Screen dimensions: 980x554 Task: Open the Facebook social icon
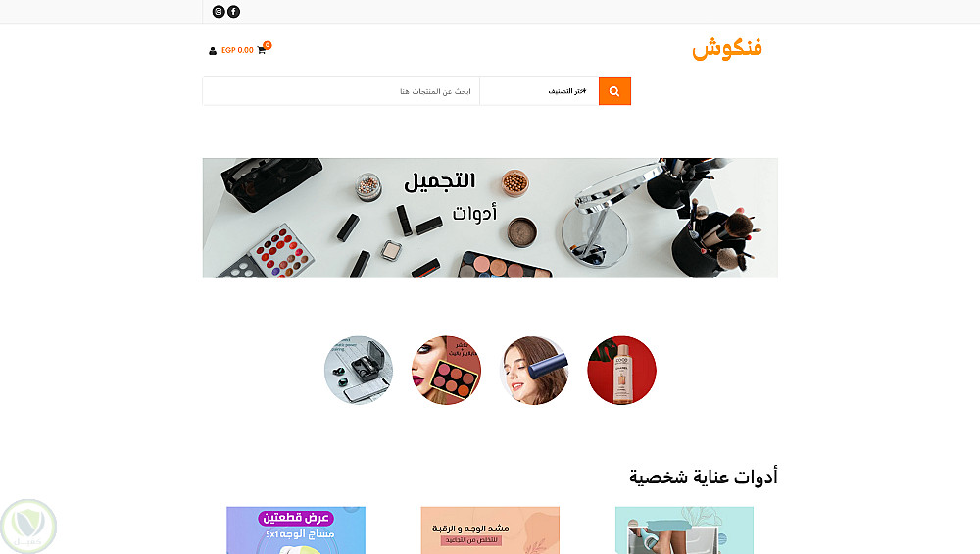tap(234, 11)
